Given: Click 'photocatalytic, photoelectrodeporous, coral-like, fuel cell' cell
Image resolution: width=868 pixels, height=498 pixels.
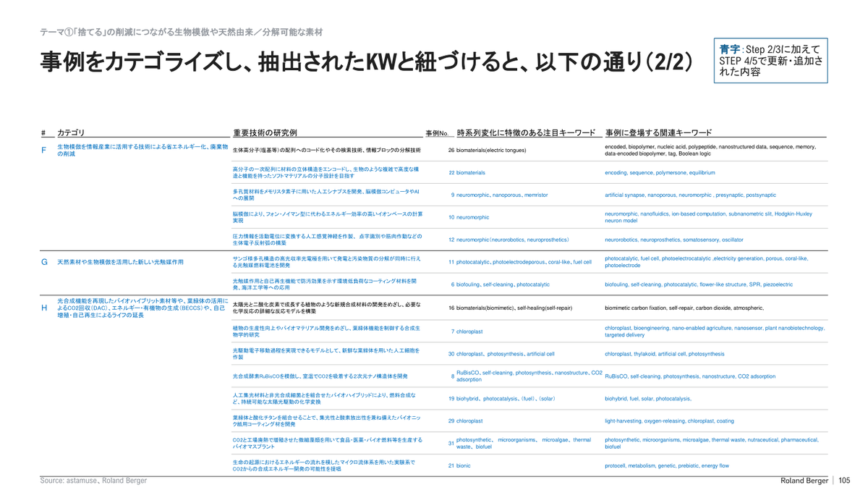Looking at the screenshot, I should (524, 262).
